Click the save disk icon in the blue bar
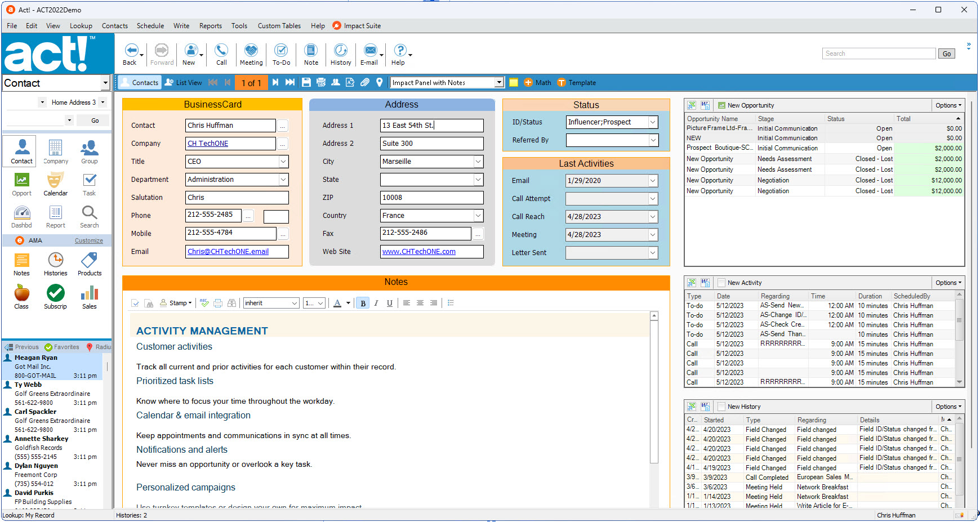This screenshot has width=980, height=522. point(306,83)
